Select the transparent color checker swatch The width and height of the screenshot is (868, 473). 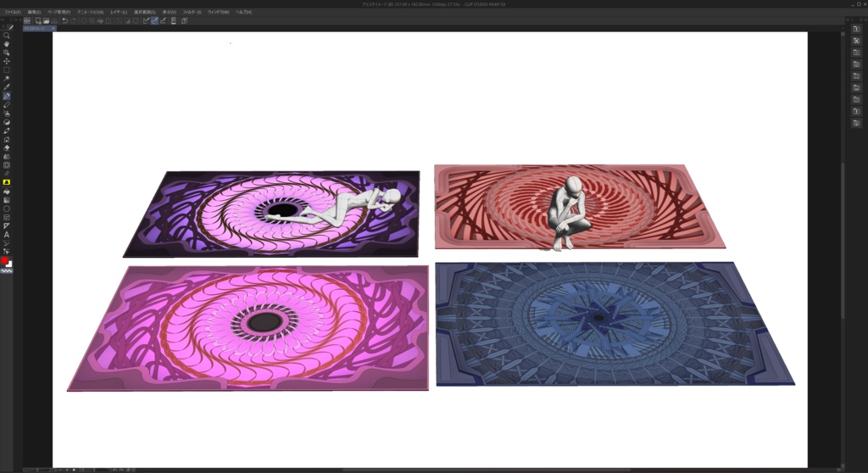[x=7, y=271]
